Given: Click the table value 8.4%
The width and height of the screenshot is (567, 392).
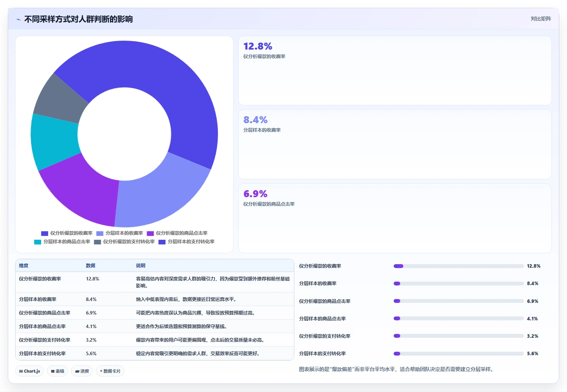Looking at the screenshot, I should (x=91, y=299).
